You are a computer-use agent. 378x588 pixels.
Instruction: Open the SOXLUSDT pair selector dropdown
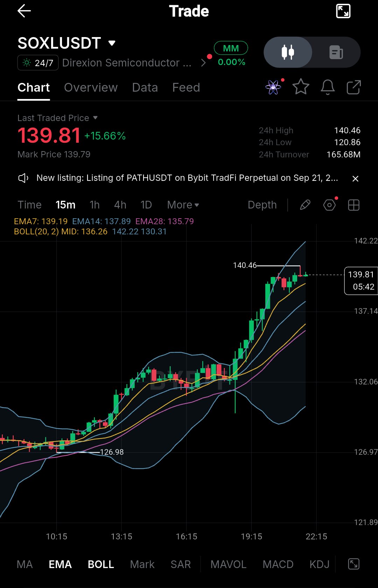(66, 43)
